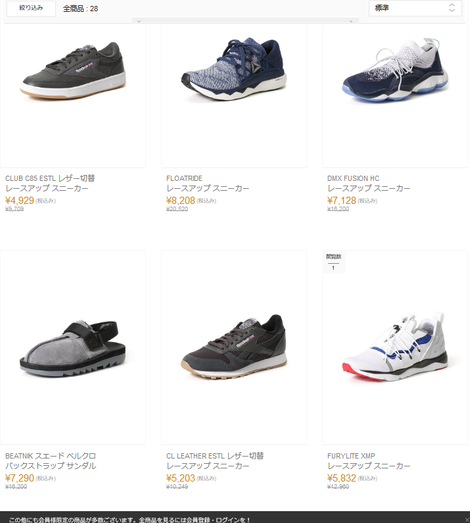Click the BEATNIK スエード サンダル title

51,461
